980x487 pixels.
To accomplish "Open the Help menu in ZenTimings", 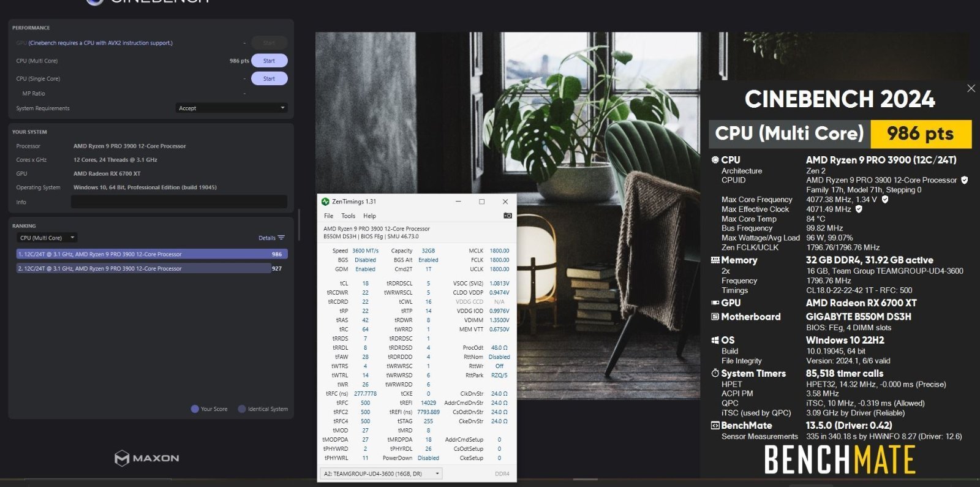I will click(x=369, y=216).
